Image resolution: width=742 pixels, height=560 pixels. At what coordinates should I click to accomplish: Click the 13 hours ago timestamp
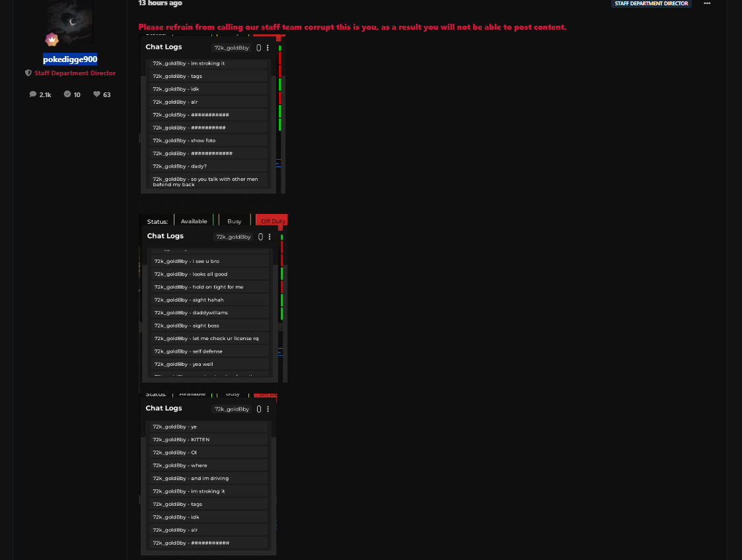[x=161, y=3]
